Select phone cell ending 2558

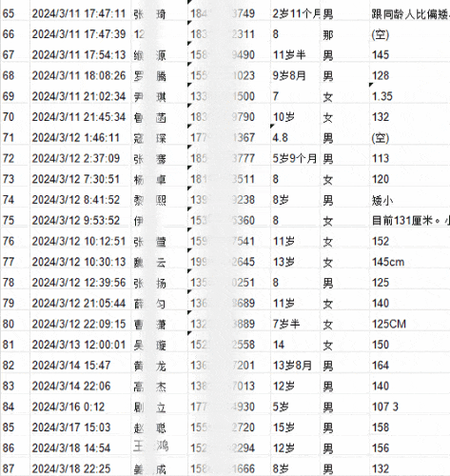[229, 345]
